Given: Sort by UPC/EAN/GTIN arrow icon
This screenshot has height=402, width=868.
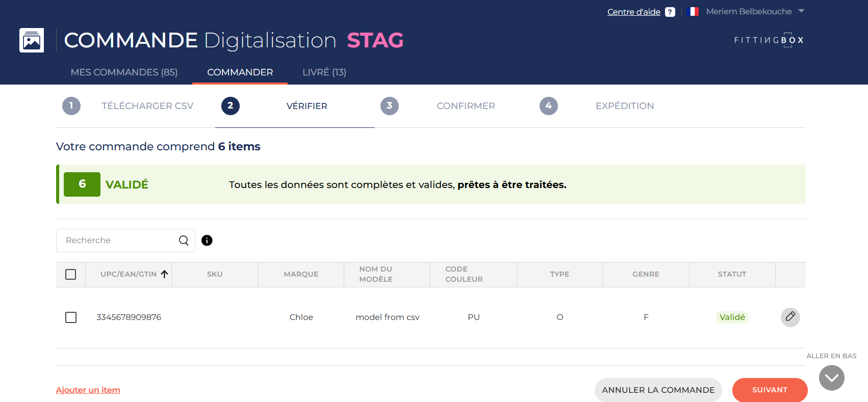Looking at the screenshot, I should pyautogui.click(x=164, y=274).
